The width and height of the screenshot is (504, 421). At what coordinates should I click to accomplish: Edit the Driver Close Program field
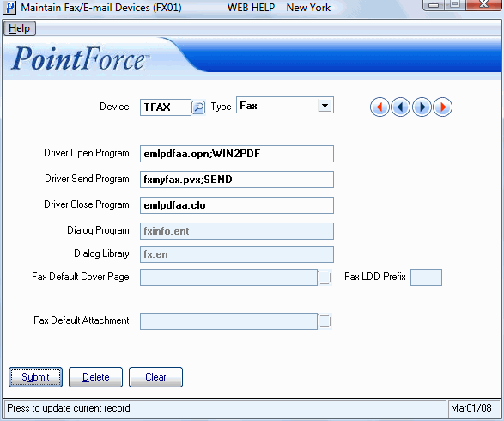(x=237, y=205)
